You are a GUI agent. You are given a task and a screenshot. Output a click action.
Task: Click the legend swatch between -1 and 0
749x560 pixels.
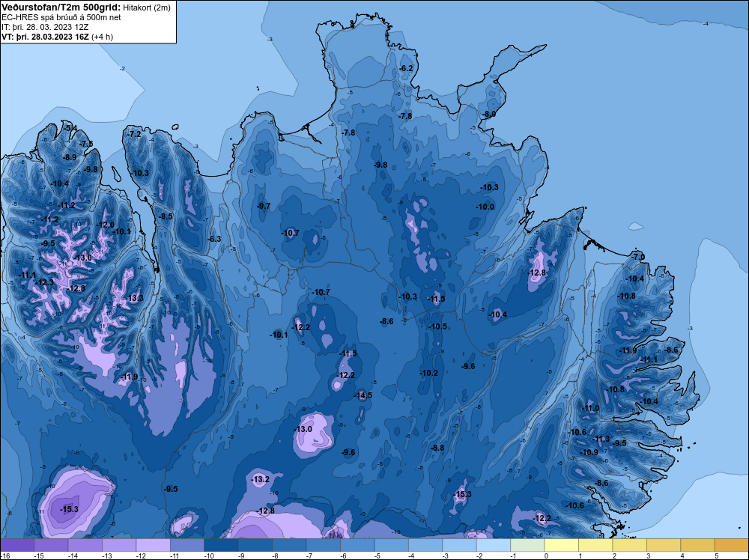528,545
